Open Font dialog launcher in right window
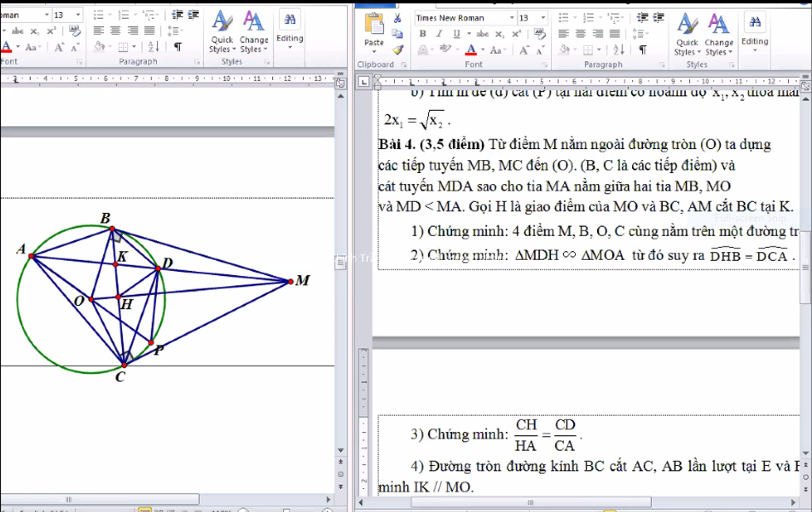The width and height of the screenshot is (812, 512). coord(544,65)
